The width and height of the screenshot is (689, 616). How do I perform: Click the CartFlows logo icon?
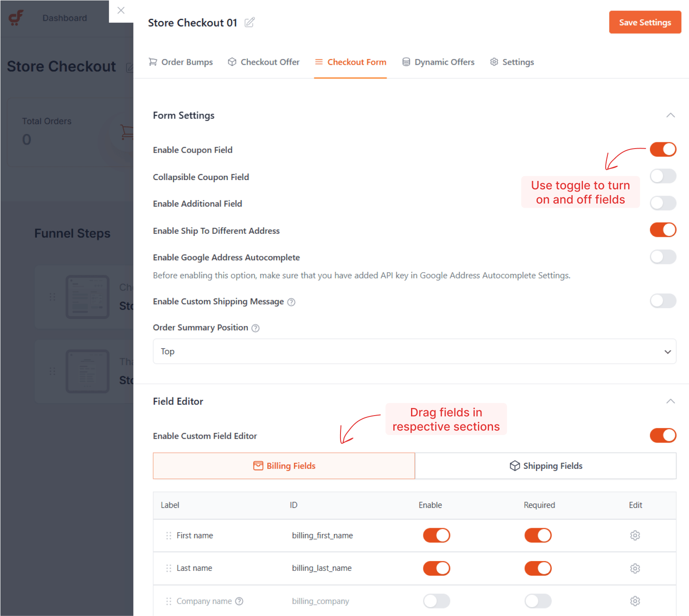pyautogui.click(x=16, y=18)
